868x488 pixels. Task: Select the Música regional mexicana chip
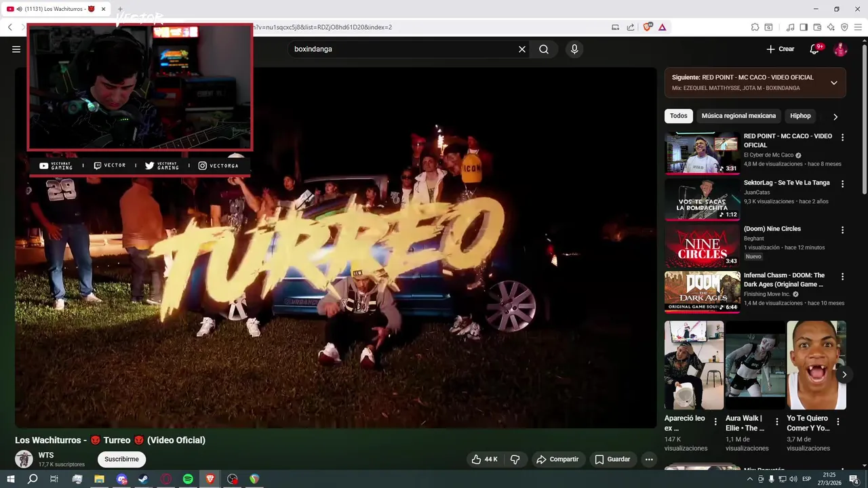point(738,116)
